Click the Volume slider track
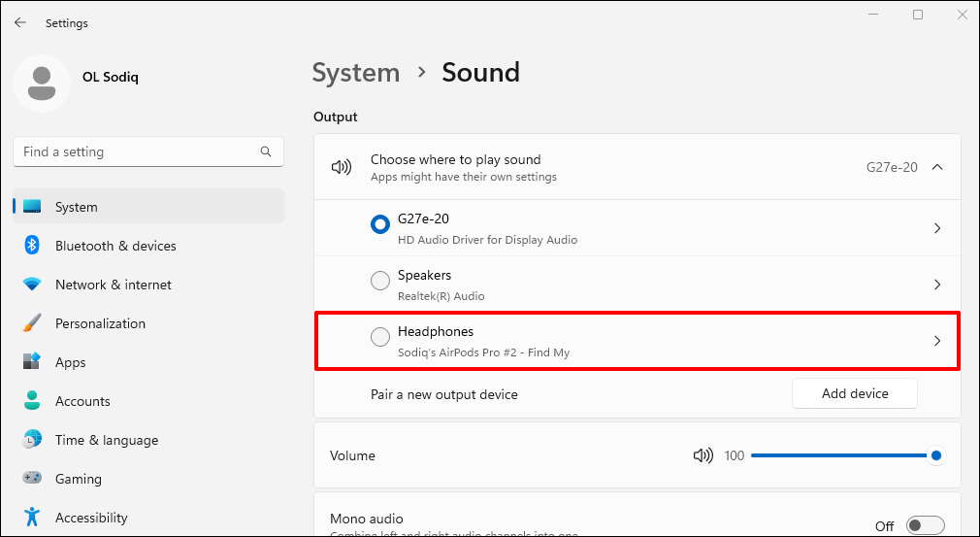Image resolution: width=980 pixels, height=537 pixels. [x=834, y=455]
